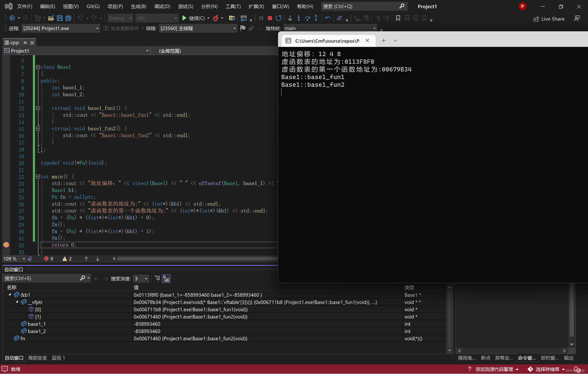The image size is (588, 374).
Task: Open the 扩展(X) menu
Action: [256, 6]
